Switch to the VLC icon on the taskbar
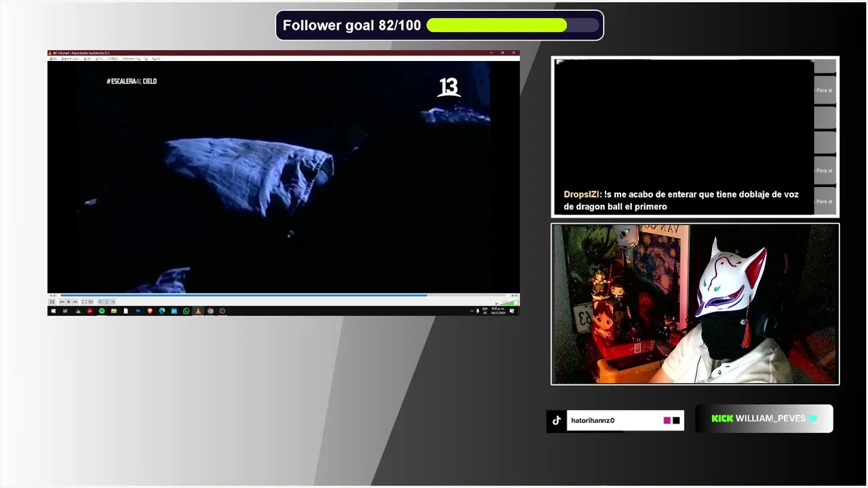 tap(198, 311)
